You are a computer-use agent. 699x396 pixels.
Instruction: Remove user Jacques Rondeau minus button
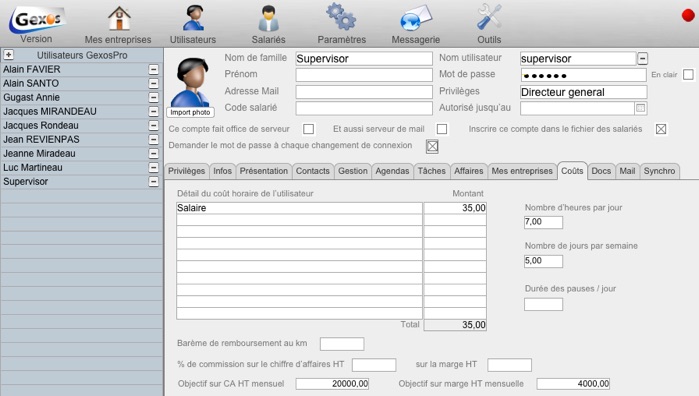(x=153, y=125)
